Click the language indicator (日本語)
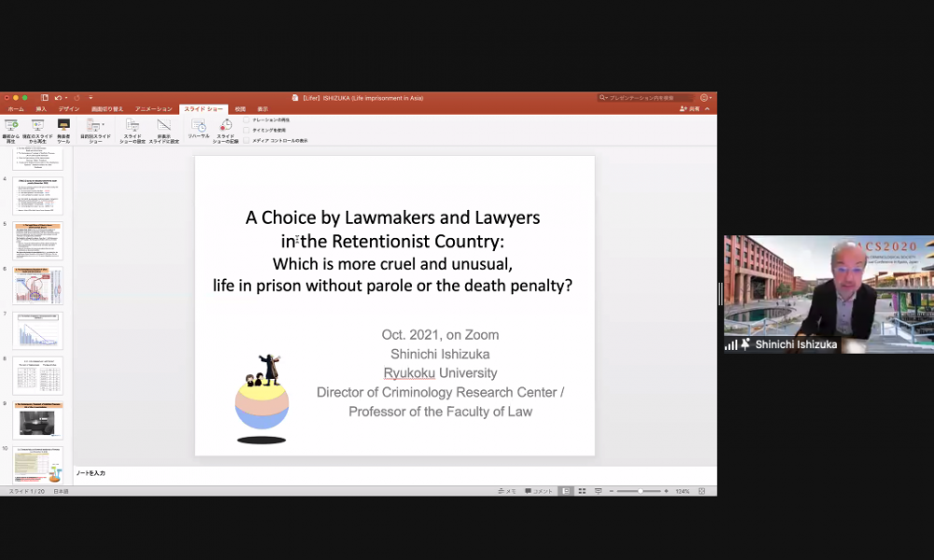The height and width of the screenshot is (560, 934). 61,492
